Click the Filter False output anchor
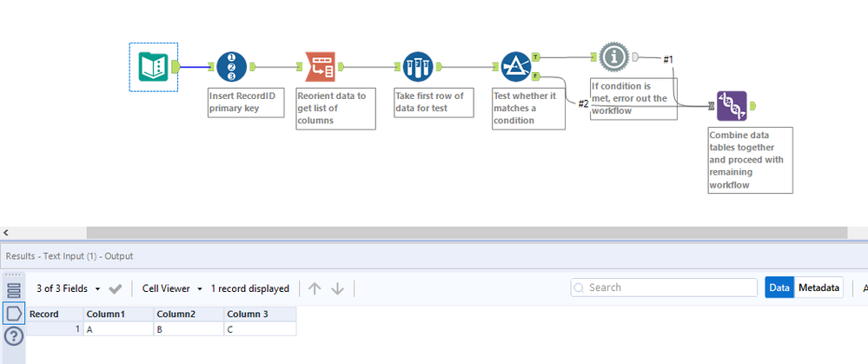This screenshot has height=364, width=868. (x=535, y=76)
